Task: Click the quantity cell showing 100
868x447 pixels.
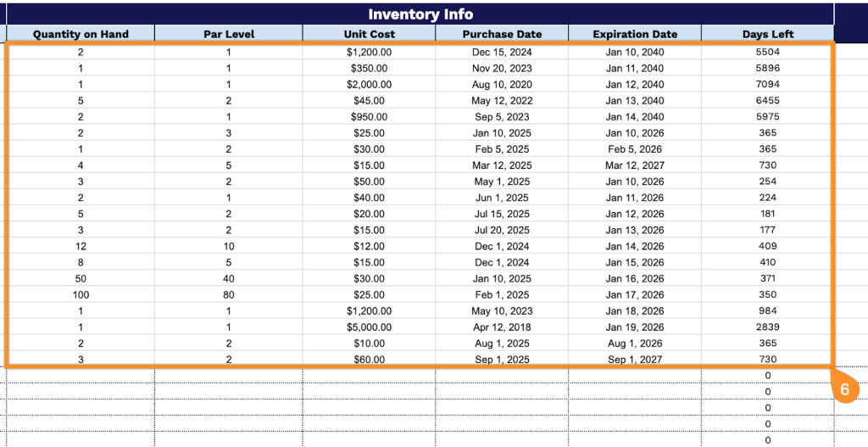Action: click(x=81, y=294)
